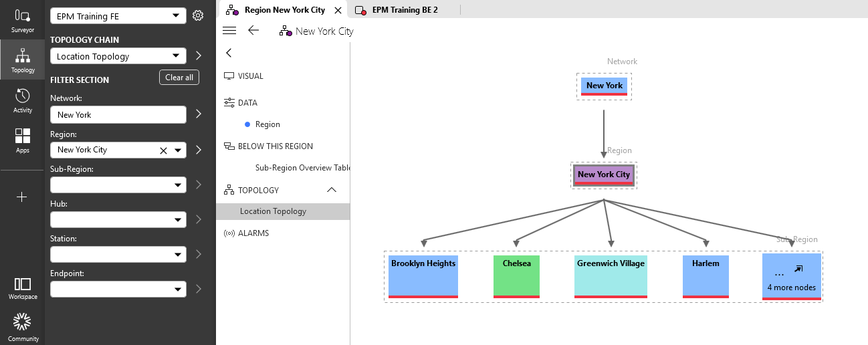Open the Surveyor module
868x345 pixels.
point(22,20)
